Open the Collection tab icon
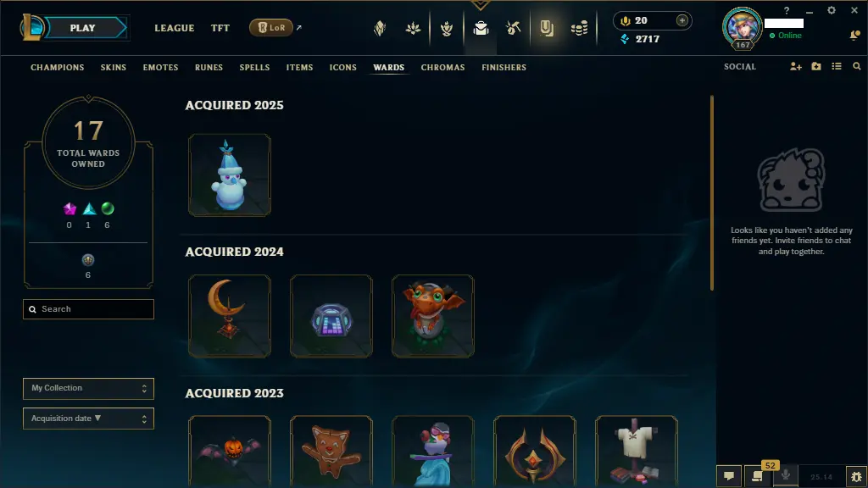Image resolution: width=868 pixels, height=488 pixels. (x=481, y=28)
